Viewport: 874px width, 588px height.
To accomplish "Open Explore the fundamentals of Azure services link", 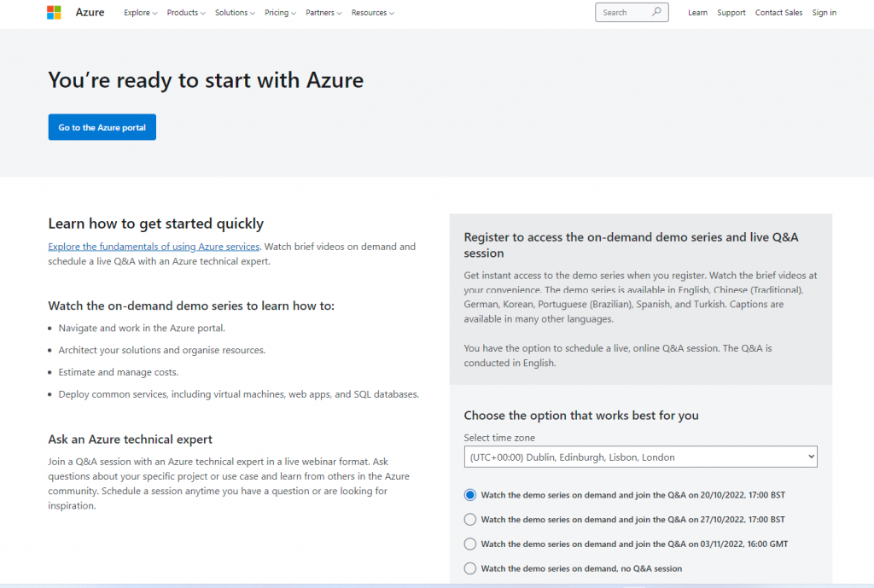I will coord(154,247).
